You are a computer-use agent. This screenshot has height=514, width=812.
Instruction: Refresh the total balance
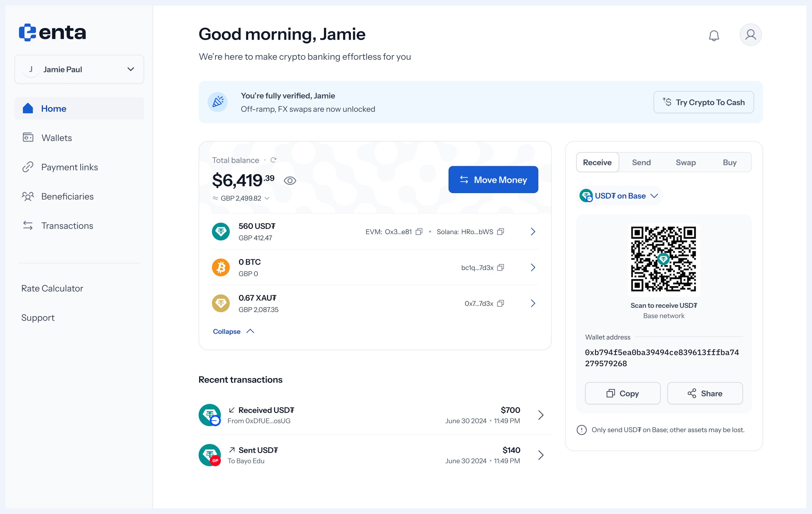coord(274,160)
